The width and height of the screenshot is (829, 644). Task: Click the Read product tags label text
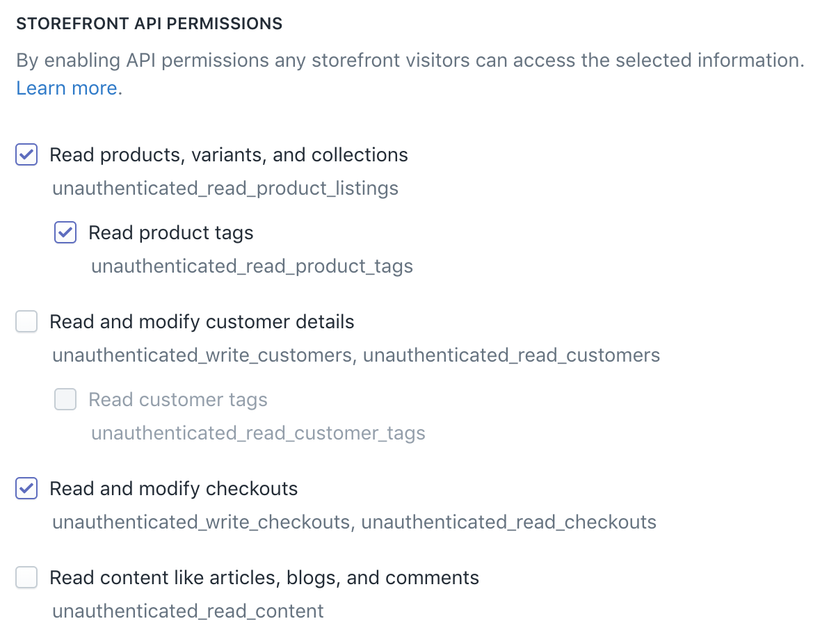click(170, 232)
